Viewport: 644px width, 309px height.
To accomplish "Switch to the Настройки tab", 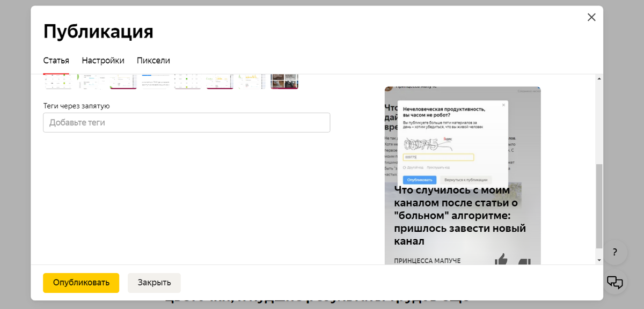I will (103, 60).
